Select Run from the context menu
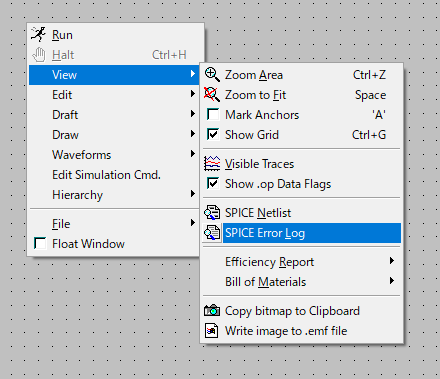Image resolution: width=440 pixels, height=379 pixels. click(116, 35)
